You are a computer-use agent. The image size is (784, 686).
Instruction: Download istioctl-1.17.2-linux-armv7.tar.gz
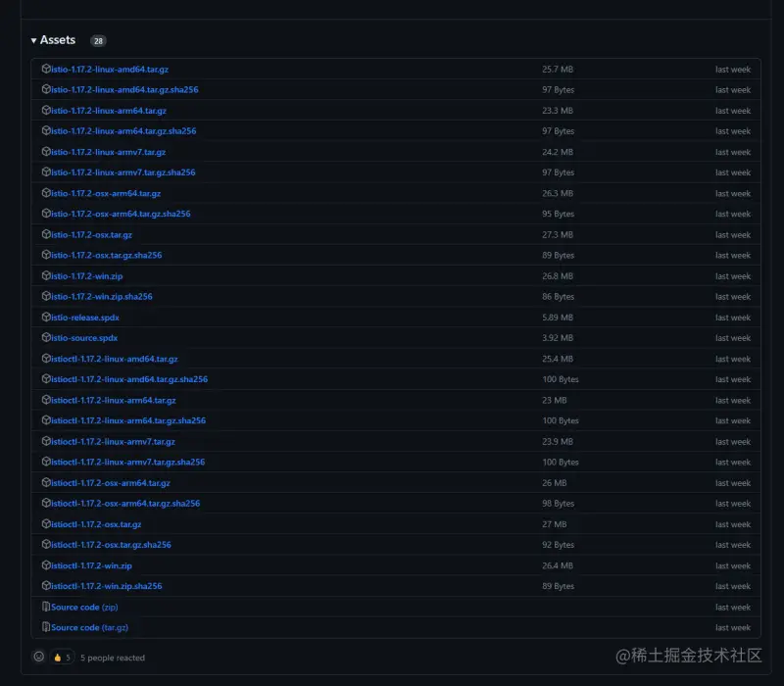[x=113, y=443]
